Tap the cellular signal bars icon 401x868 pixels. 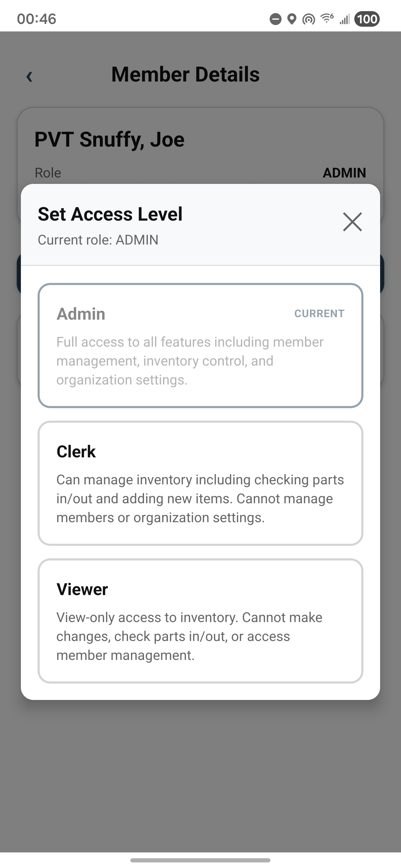pyautogui.click(x=344, y=19)
